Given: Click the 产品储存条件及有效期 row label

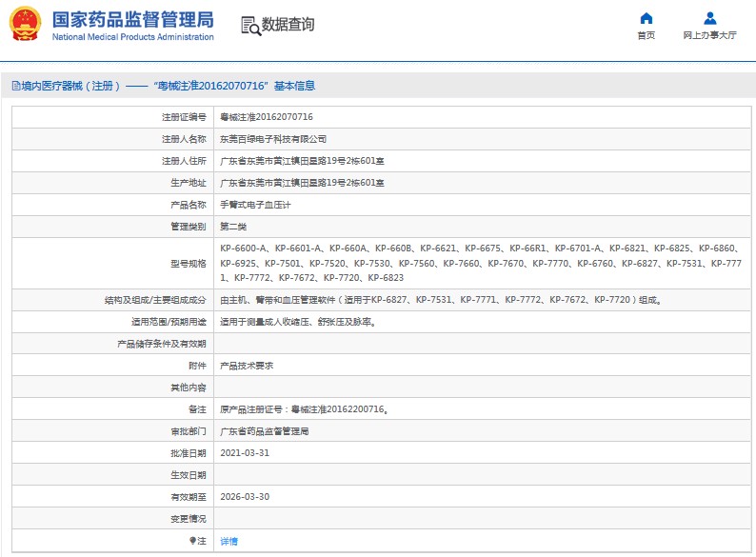Looking at the screenshot, I should tap(162, 344).
